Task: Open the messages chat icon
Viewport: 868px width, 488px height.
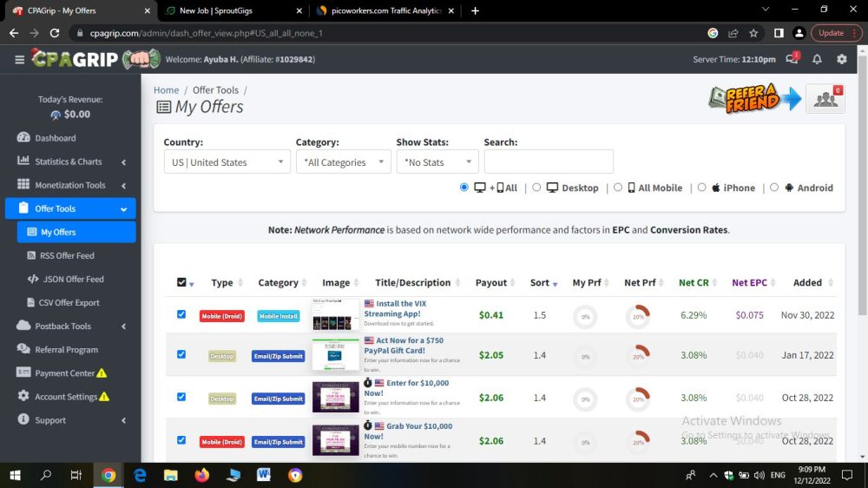Action: point(792,59)
